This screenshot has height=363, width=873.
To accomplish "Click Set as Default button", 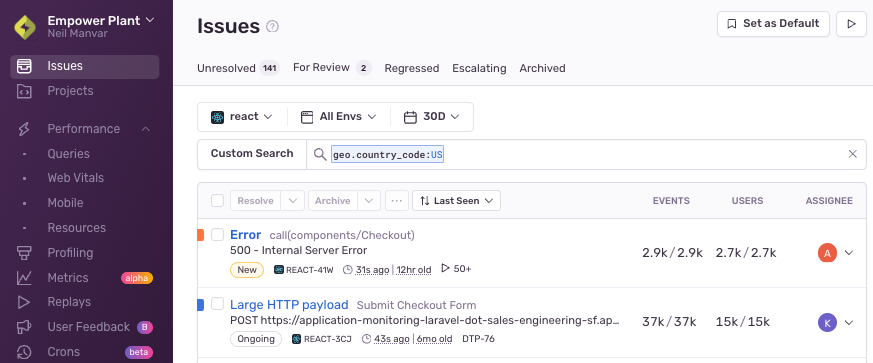I will point(773,24).
